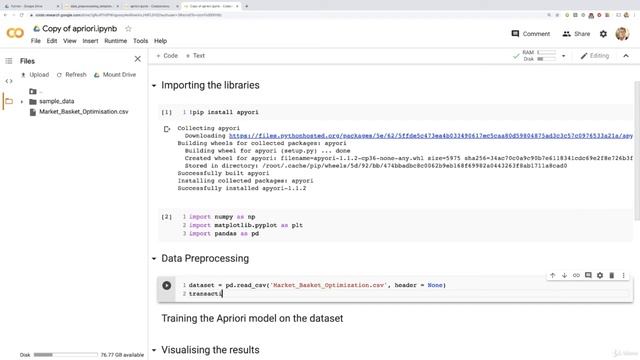Run the dataset read_csv code cell
Image resolution: width=640 pixels, height=360 pixels.
tap(167, 285)
